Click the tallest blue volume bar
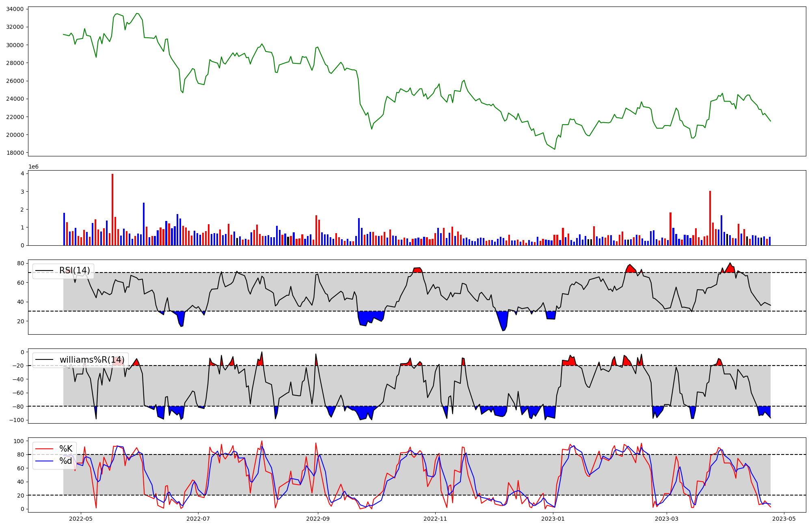The height and width of the screenshot is (528, 812). [x=144, y=224]
